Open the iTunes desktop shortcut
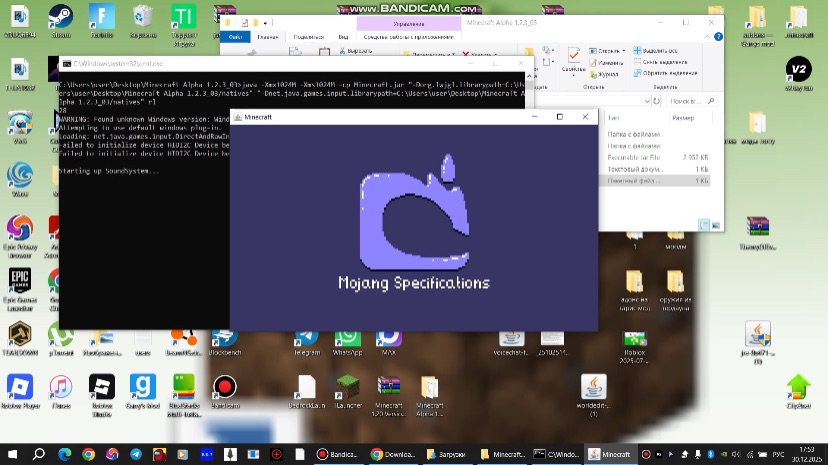The image size is (828, 465). [61, 388]
